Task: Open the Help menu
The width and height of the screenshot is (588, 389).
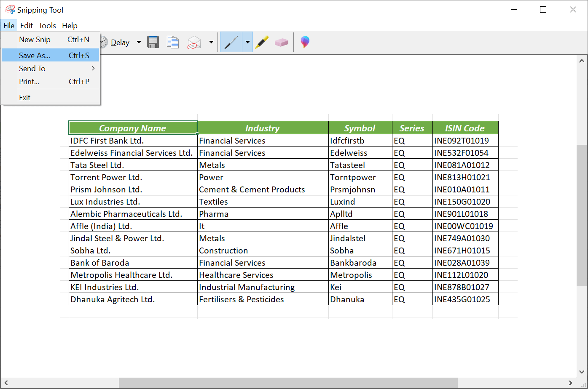Action: [70, 25]
